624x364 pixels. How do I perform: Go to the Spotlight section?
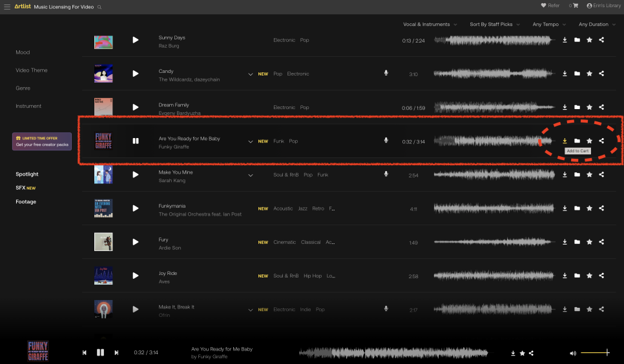click(27, 174)
